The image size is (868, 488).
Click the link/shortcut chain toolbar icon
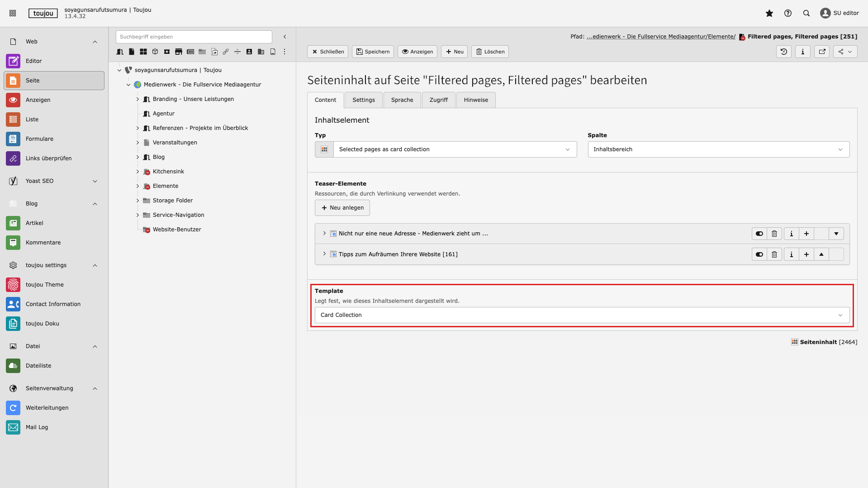pyautogui.click(x=225, y=52)
